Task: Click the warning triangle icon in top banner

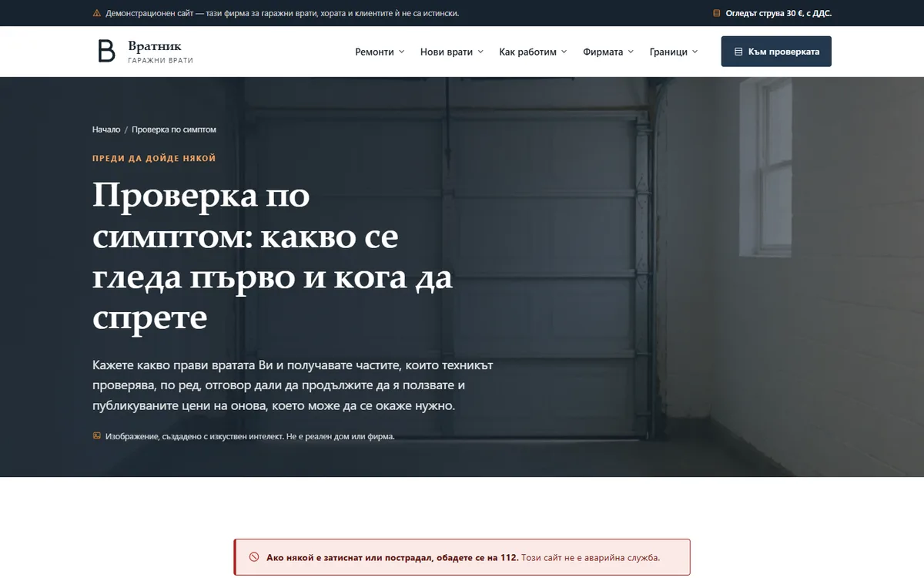Action: click(x=96, y=13)
